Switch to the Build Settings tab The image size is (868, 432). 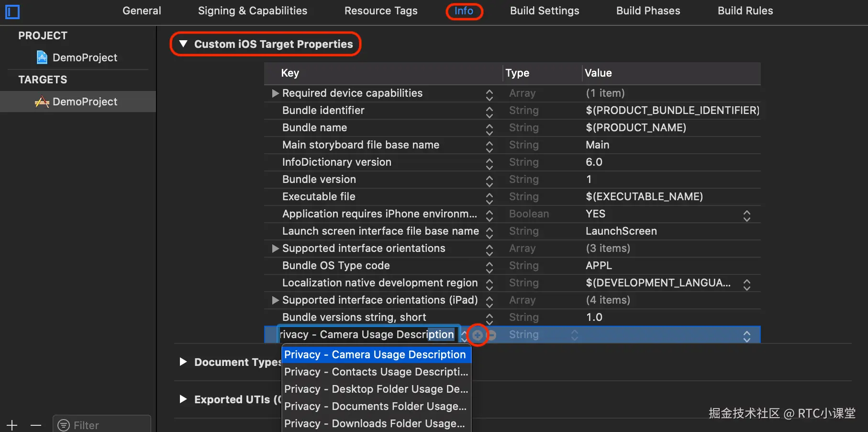click(545, 11)
